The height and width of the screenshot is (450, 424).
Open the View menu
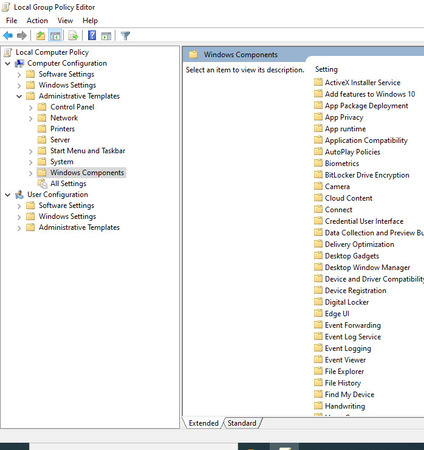click(65, 21)
